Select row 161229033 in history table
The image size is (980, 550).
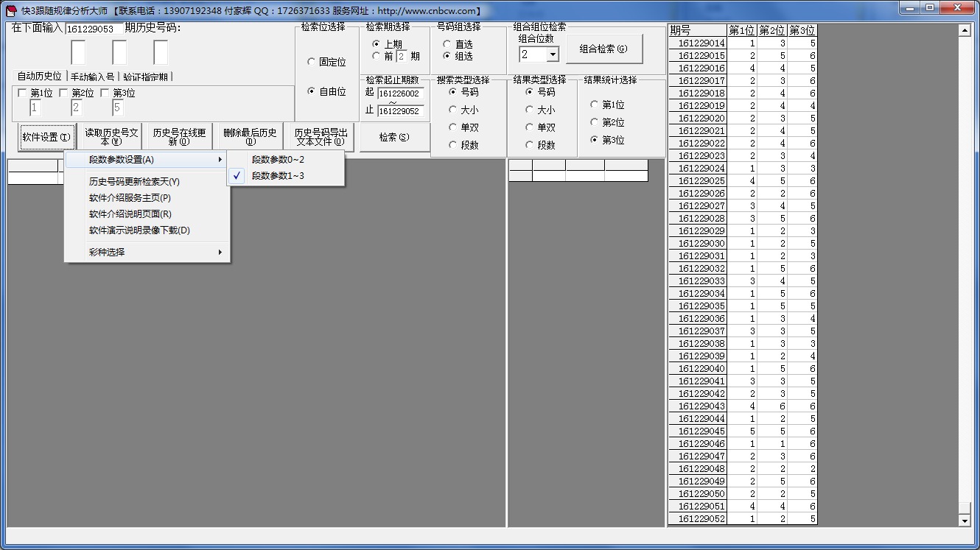[x=701, y=281]
